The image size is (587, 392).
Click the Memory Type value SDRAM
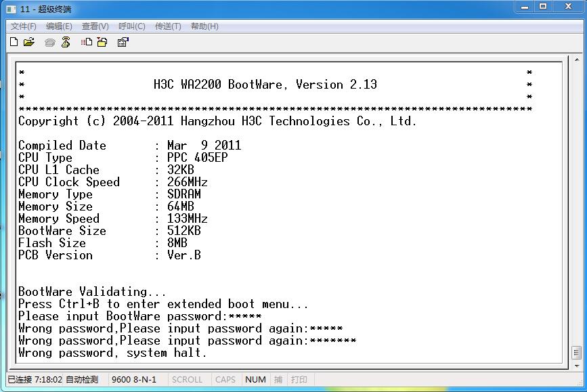tap(183, 194)
